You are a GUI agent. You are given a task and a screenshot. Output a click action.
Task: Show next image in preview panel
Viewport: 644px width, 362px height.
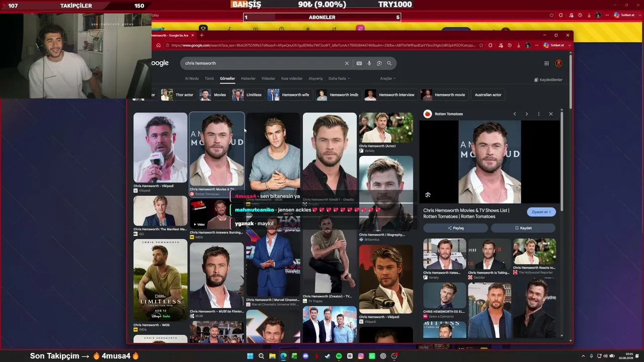click(527, 114)
